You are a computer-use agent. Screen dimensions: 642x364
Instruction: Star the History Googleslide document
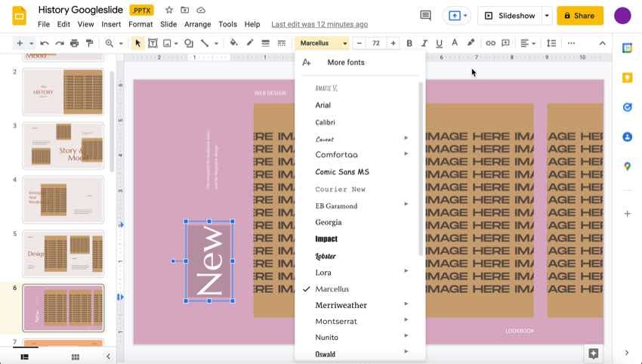(169, 10)
